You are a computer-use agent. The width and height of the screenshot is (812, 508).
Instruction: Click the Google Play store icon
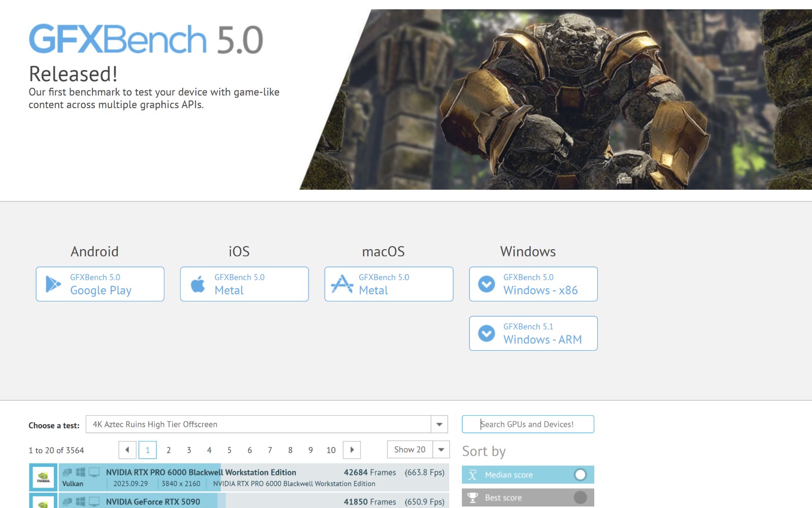[x=53, y=284]
